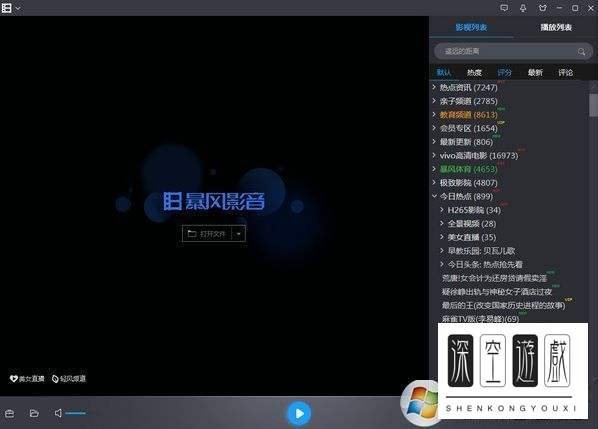598x429 pixels.
Task: Open the video titled 荒唐!女会计为还房贷诱假卖淫
Action: tap(494, 278)
